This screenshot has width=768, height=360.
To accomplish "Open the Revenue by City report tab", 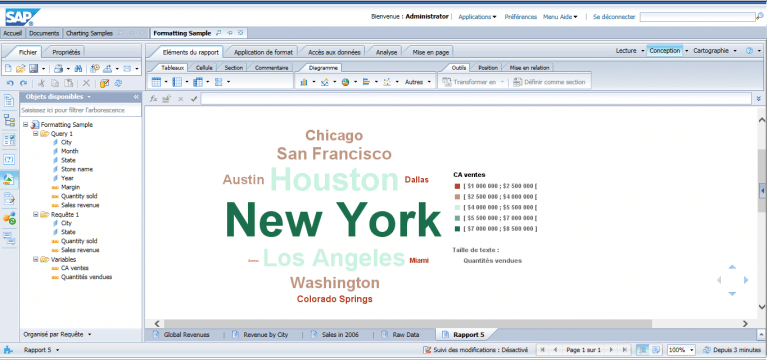I will point(265,335).
